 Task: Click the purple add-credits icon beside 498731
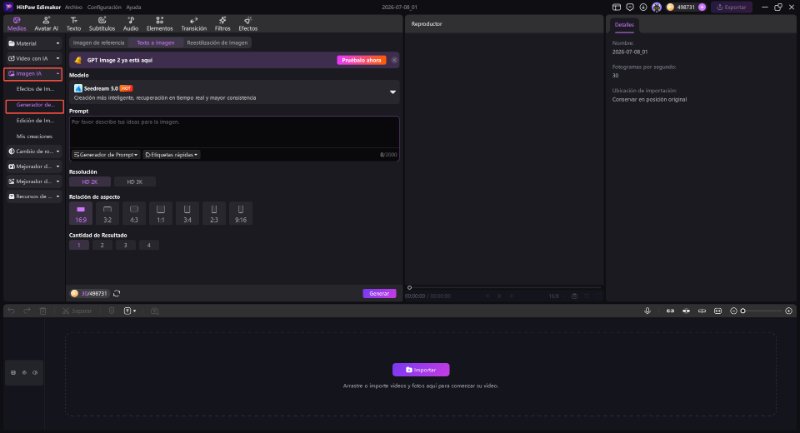(702, 7)
